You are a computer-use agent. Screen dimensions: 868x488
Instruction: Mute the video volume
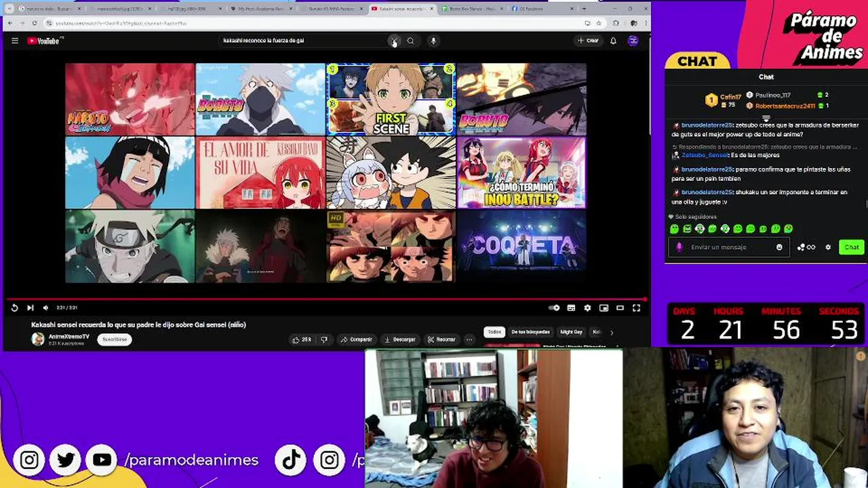point(45,308)
